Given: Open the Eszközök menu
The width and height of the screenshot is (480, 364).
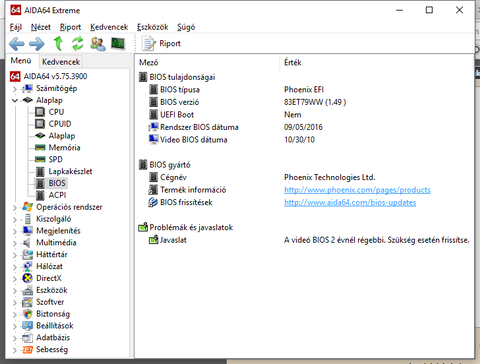Looking at the screenshot, I should 153,27.
